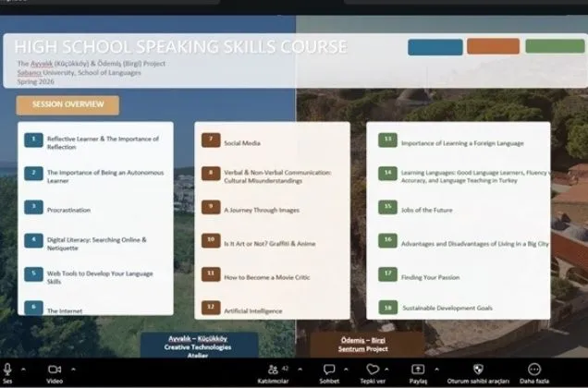Open the Ayvalık – Küçükköy Creative Technologies box
588x388 pixels.
[199, 346]
